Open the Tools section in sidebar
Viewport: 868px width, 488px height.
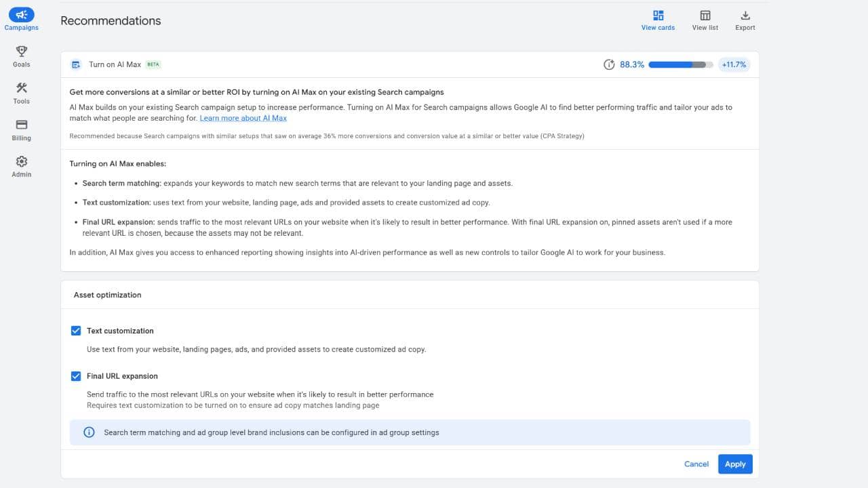21,94
